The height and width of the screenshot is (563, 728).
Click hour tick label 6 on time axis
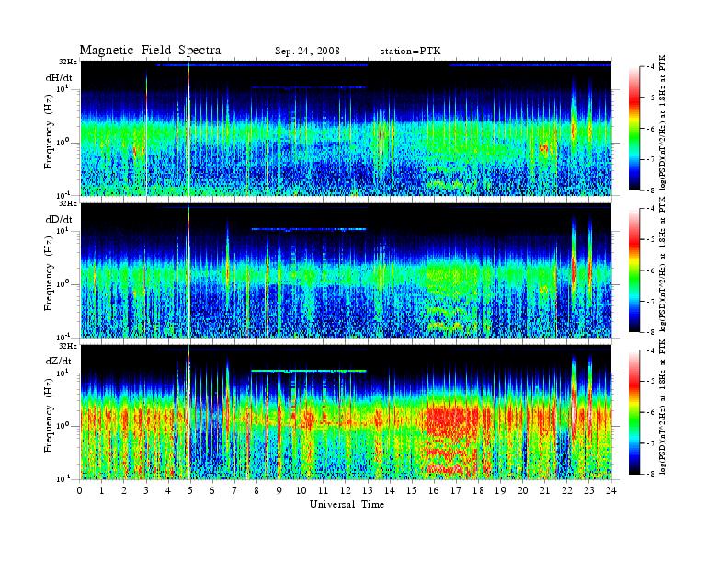(212, 490)
